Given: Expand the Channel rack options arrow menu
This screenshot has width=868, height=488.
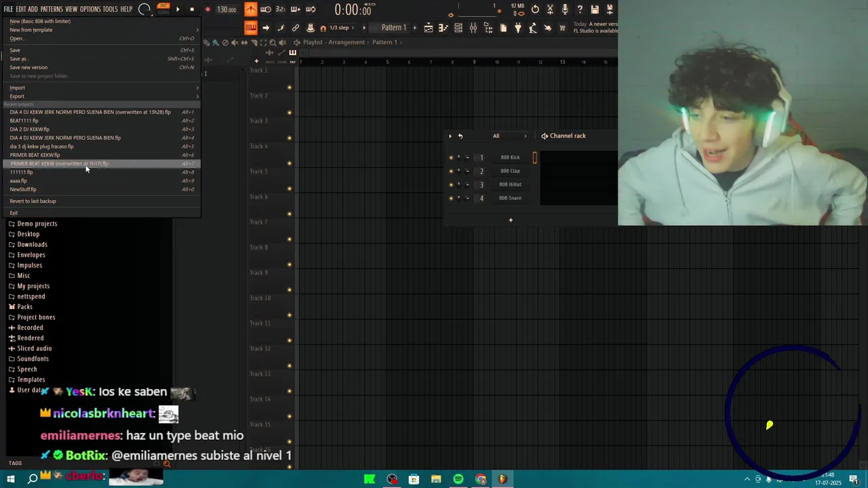Looking at the screenshot, I should click(x=450, y=136).
